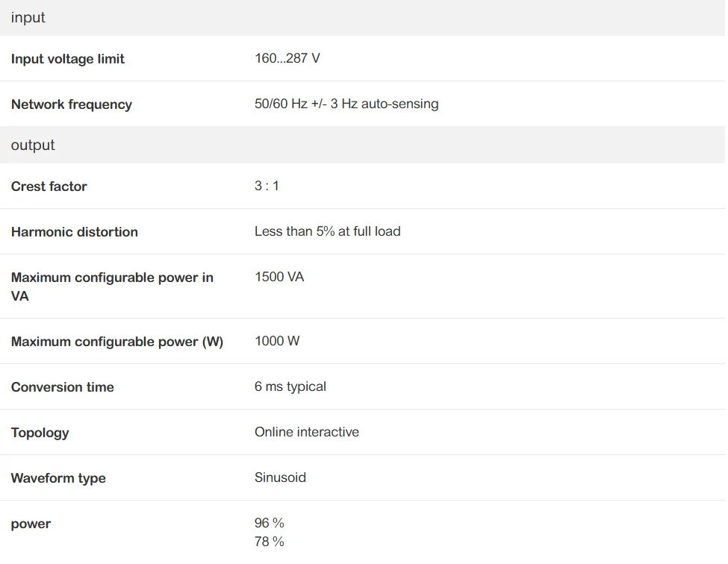Select the "Online interactive" topology value

tap(307, 432)
